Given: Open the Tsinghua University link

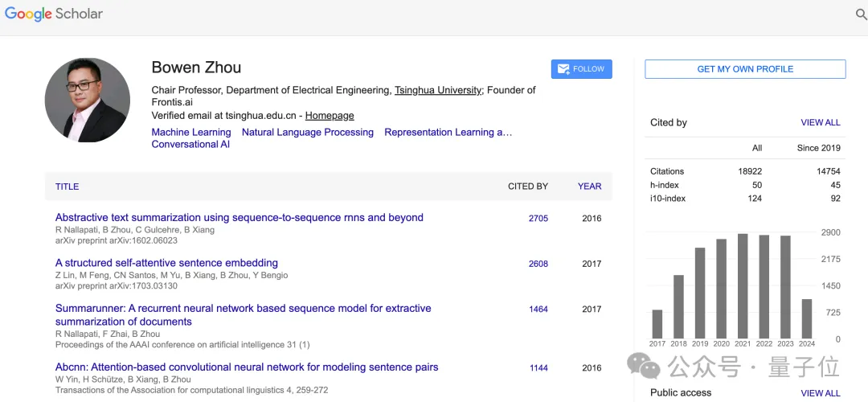Looking at the screenshot, I should [438, 90].
